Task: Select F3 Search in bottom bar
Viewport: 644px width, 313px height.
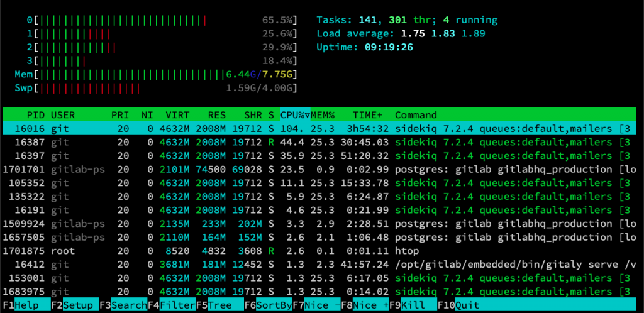Action: [123, 305]
